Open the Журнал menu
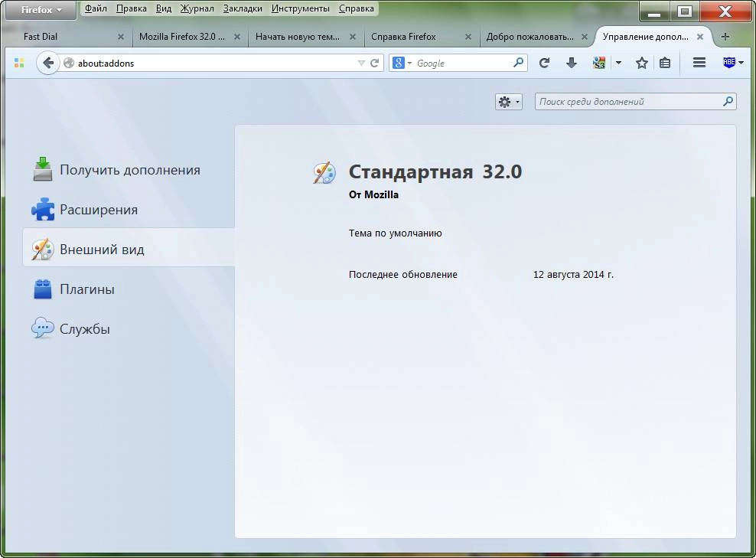Screen dimensions: 756x558 (x=197, y=8)
